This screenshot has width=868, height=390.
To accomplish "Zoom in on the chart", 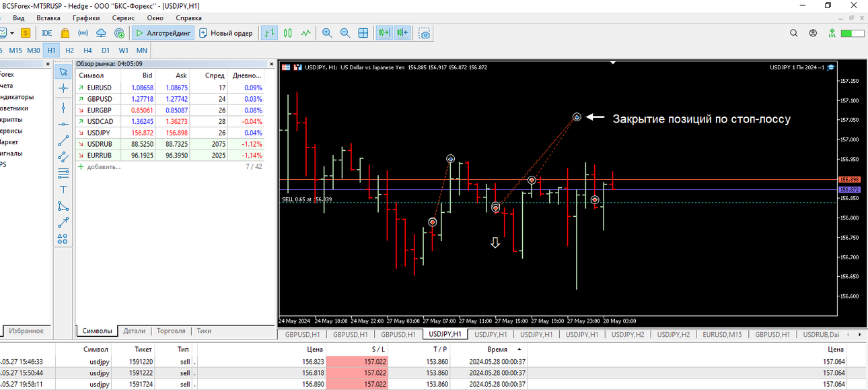I will (x=327, y=32).
